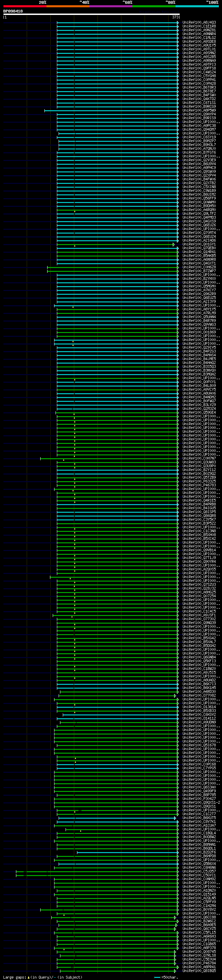Click the white query sequence bar
The width and height of the screenshot is (222, 980).
tap(92, 14)
